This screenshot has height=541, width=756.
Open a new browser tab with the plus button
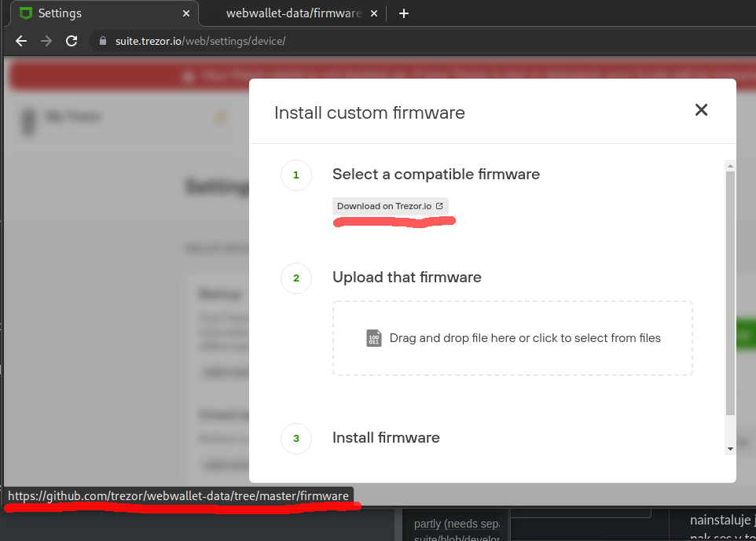point(403,13)
